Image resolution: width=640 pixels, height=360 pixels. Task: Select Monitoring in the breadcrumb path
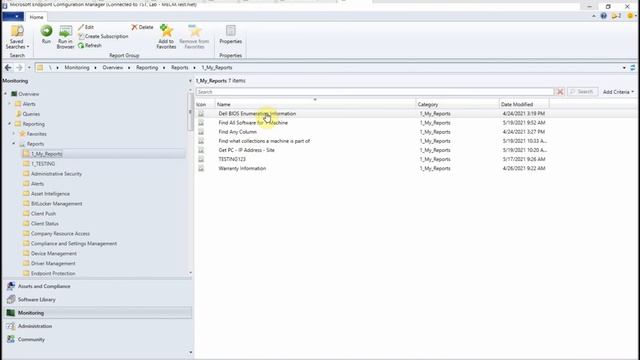pyautogui.click(x=77, y=67)
